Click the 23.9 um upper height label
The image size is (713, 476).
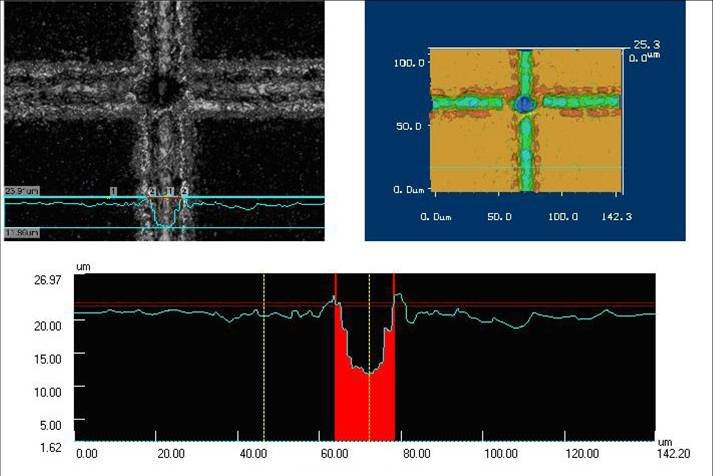(21, 189)
